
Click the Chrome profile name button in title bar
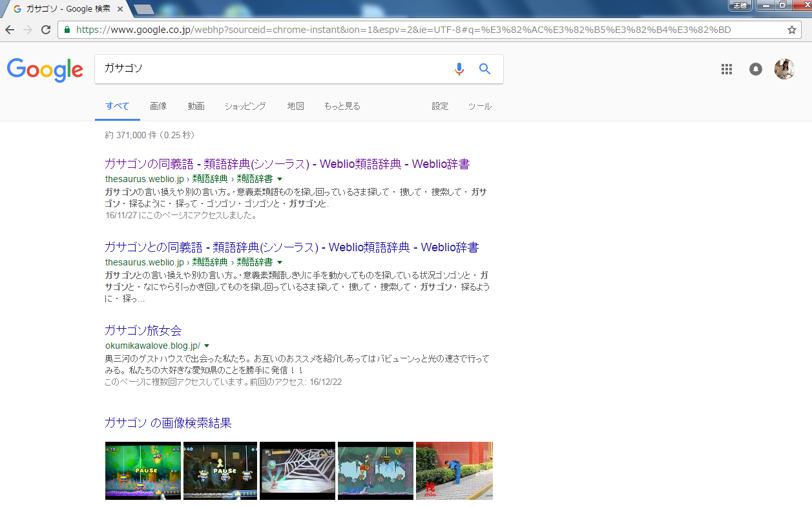[x=740, y=5]
